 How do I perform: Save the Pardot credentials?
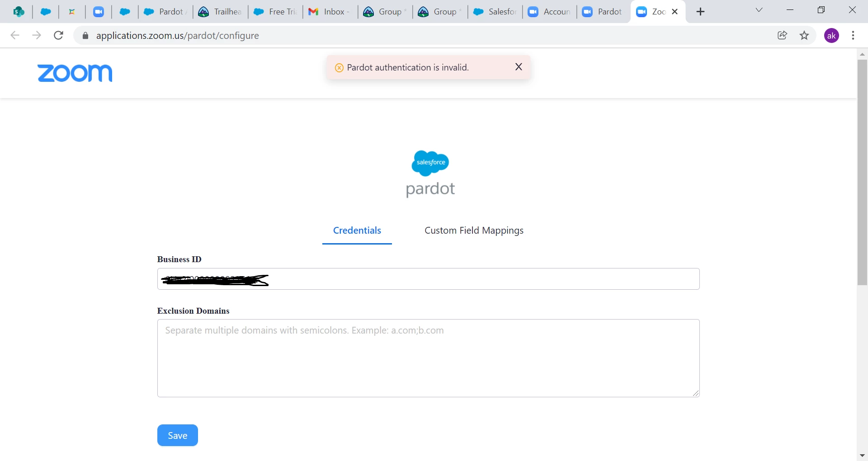coord(178,435)
